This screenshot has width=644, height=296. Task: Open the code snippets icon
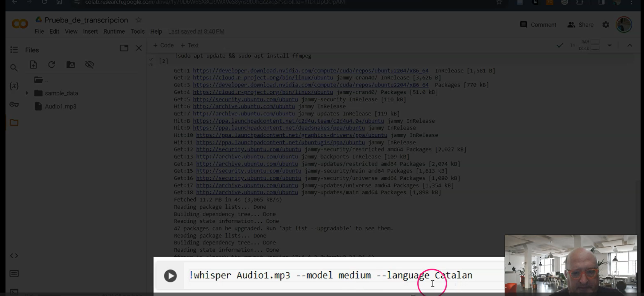click(x=14, y=255)
